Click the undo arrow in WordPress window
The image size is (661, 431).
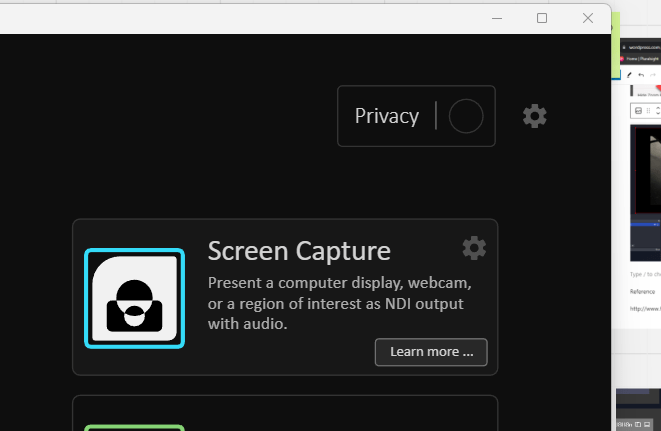click(x=641, y=75)
